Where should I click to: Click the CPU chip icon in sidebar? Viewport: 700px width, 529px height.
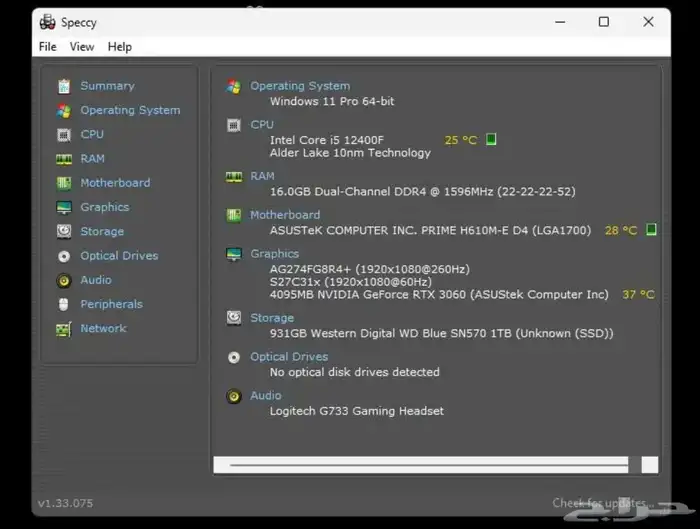point(64,135)
